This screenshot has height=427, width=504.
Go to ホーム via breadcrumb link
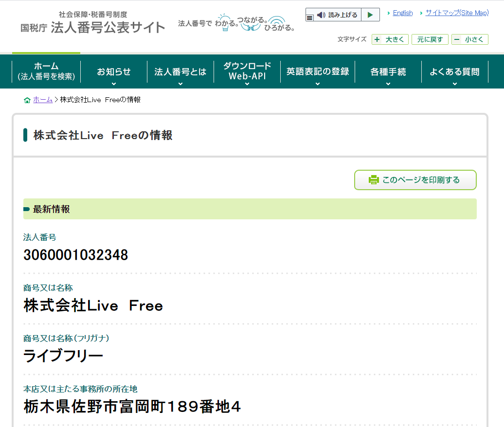[43, 100]
